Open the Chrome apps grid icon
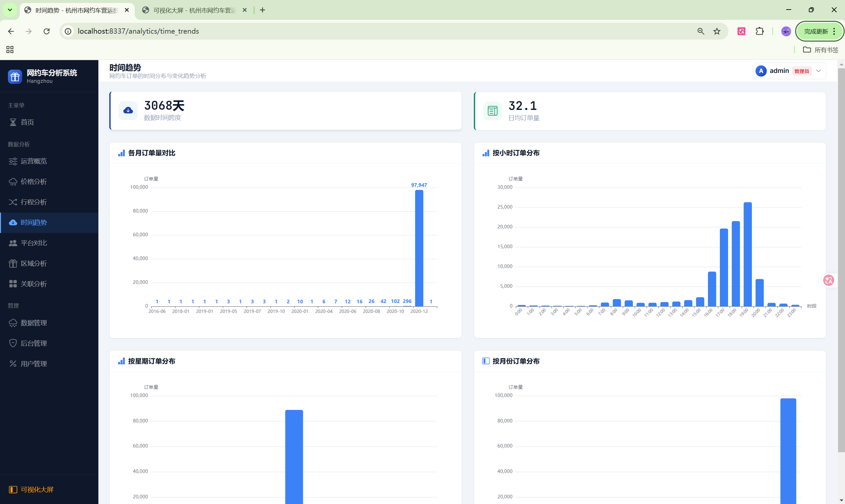 point(10,50)
